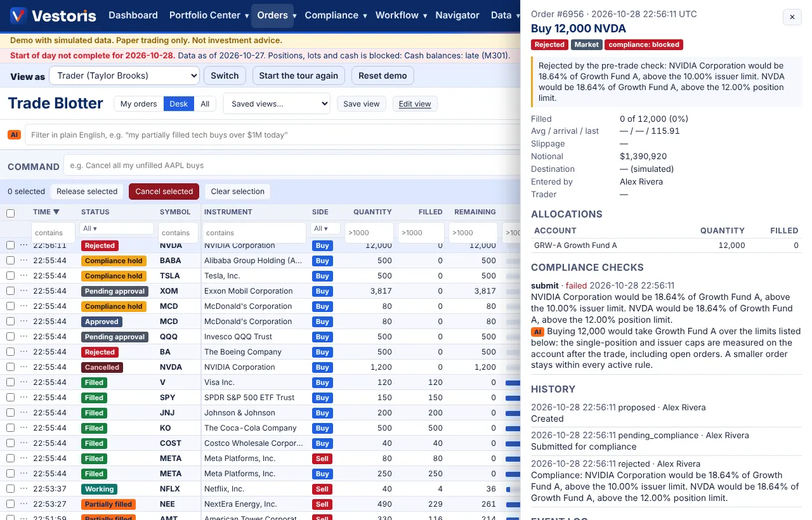Open the row actions menu for COST
This screenshot has width=812, height=520.
[24, 443]
